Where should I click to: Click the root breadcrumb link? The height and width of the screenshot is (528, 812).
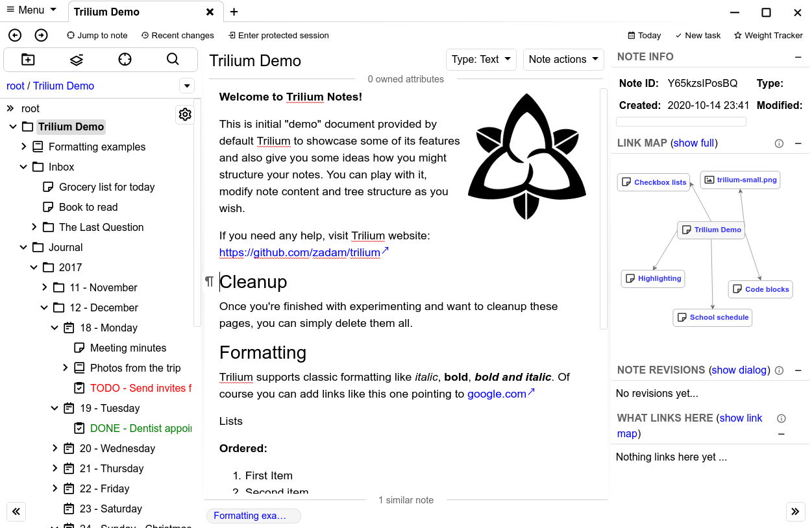pos(16,86)
